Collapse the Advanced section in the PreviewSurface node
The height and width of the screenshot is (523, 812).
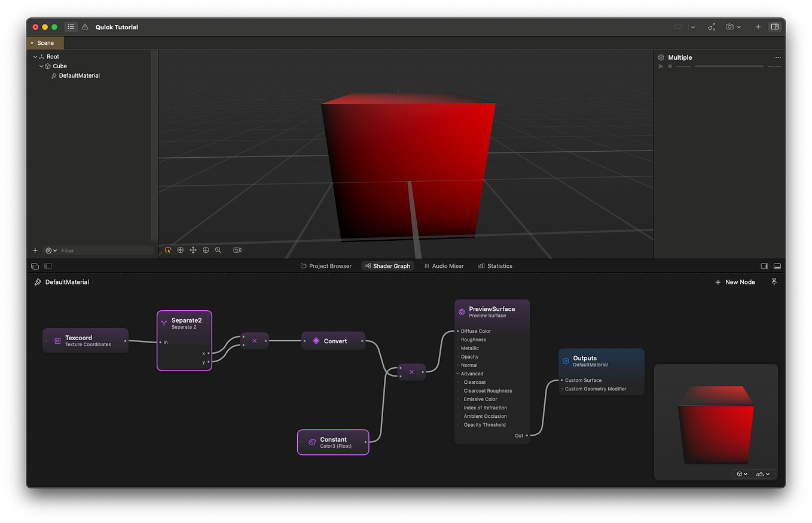[457, 374]
